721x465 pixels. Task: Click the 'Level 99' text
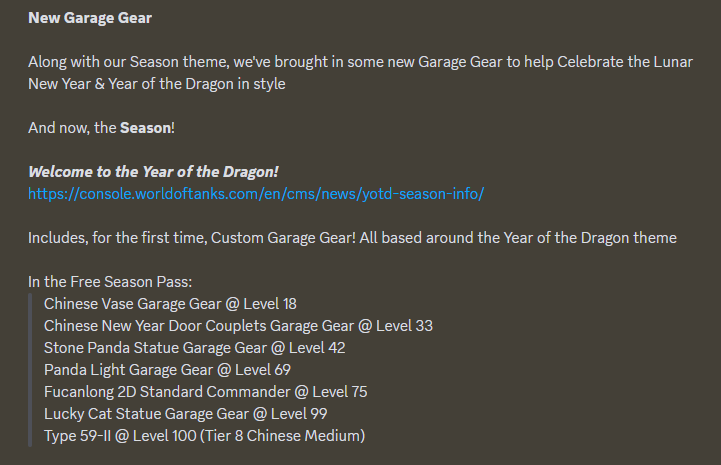pos(299,414)
